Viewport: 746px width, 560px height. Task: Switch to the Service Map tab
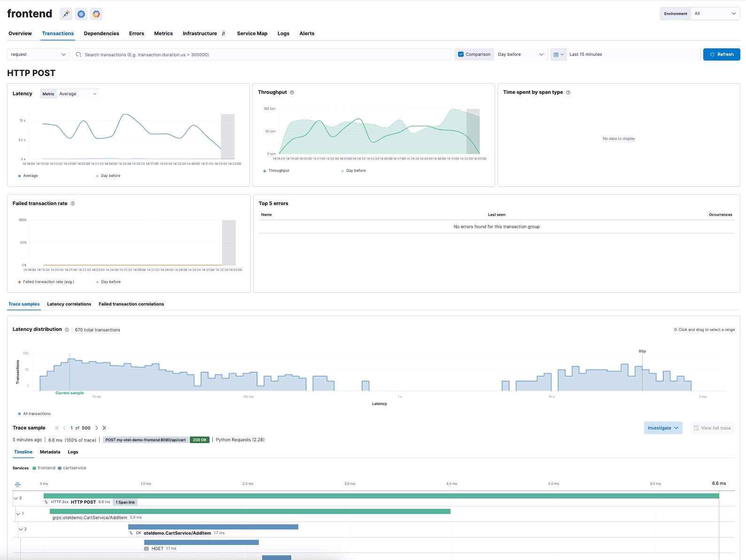click(x=252, y=34)
